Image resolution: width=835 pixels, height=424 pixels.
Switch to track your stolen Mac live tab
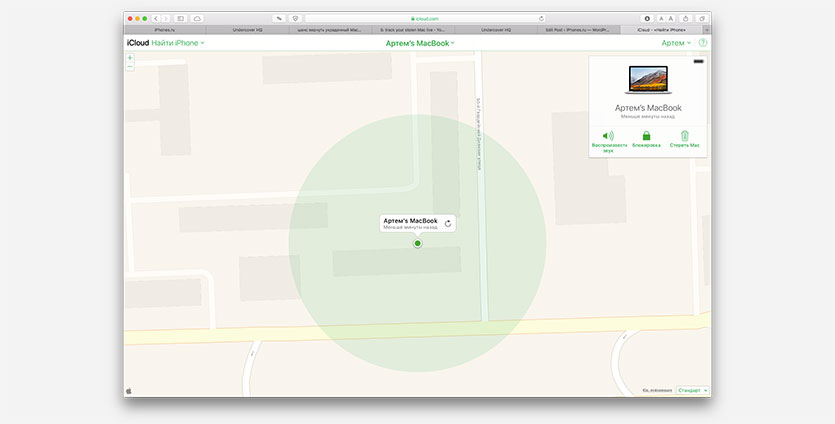pos(413,30)
